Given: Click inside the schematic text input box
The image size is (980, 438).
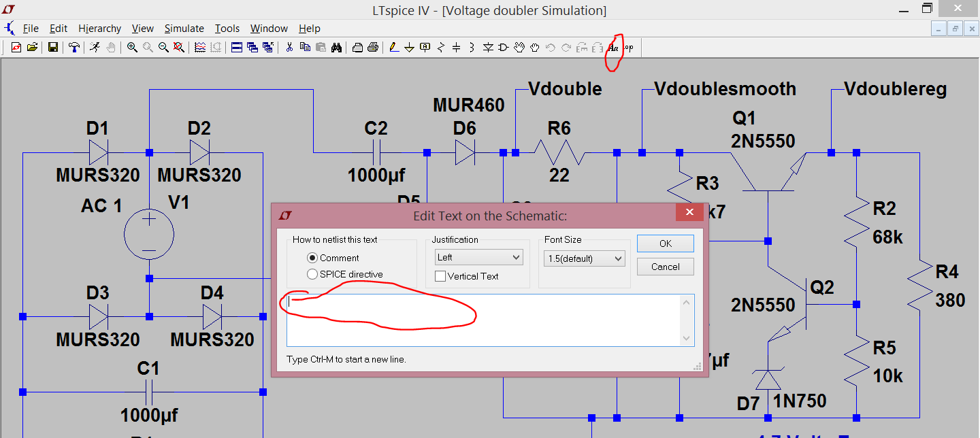Looking at the screenshot, I should (x=483, y=320).
